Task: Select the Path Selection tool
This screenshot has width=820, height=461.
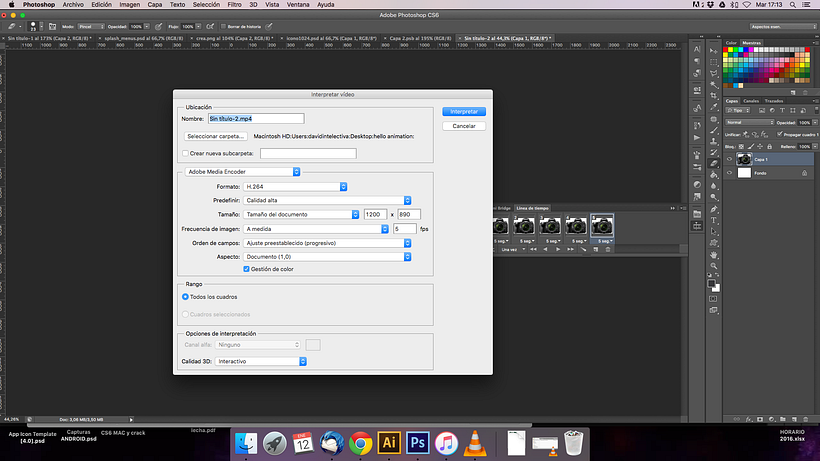Action: (x=714, y=232)
